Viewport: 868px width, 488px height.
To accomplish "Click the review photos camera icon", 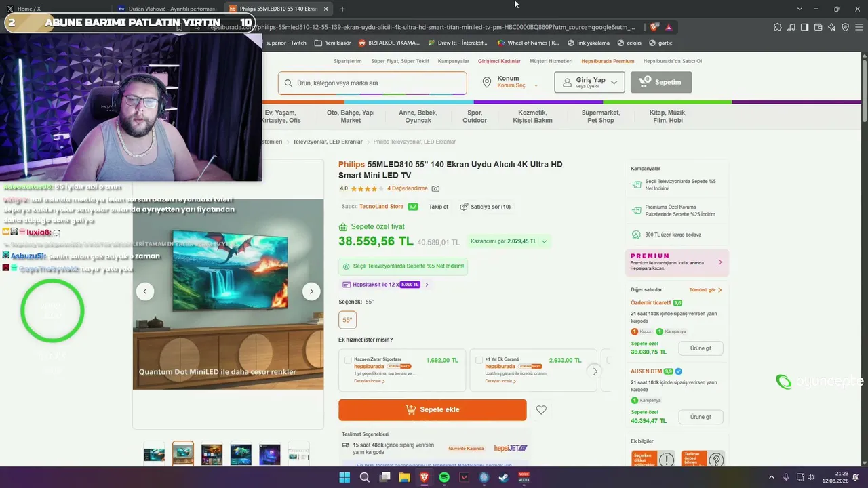I will click(435, 188).
